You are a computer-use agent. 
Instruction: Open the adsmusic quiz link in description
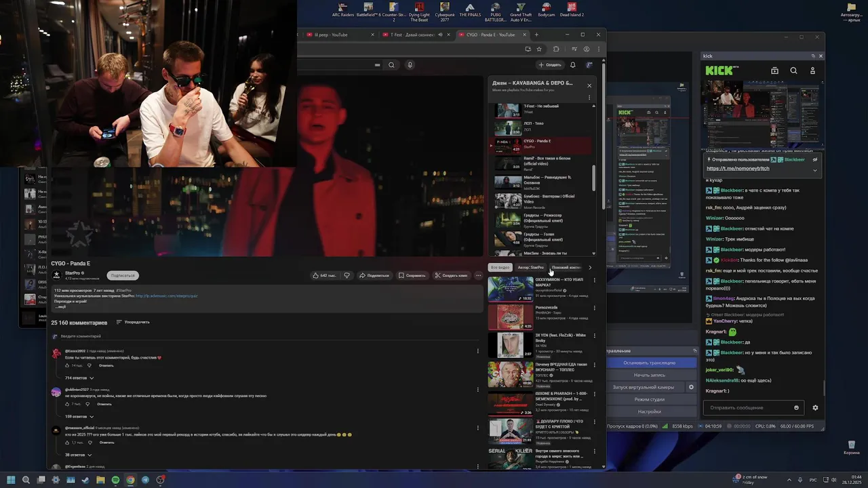pyautogui.click(x=166, y=296)
